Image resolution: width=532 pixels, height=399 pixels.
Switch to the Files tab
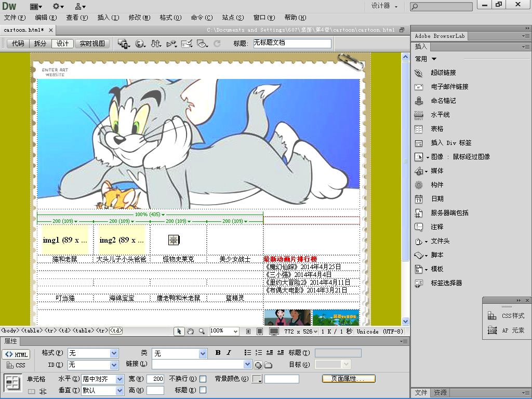click(x=421, y=393)
